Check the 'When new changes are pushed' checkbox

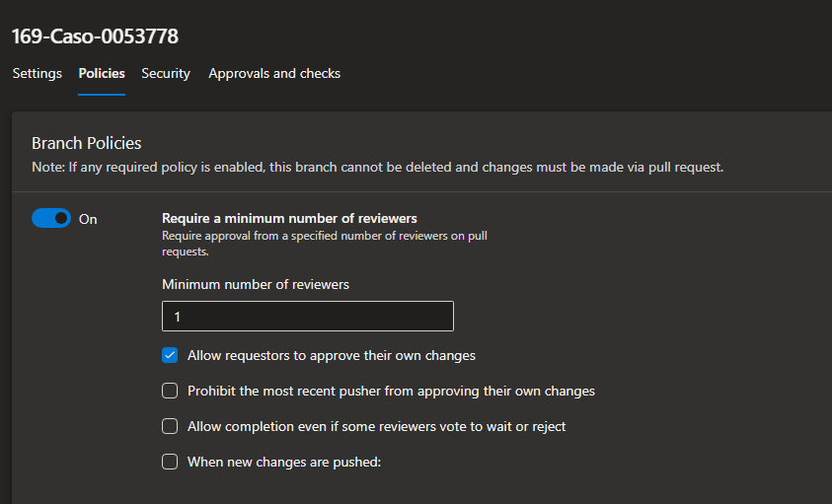pos(170,462)
